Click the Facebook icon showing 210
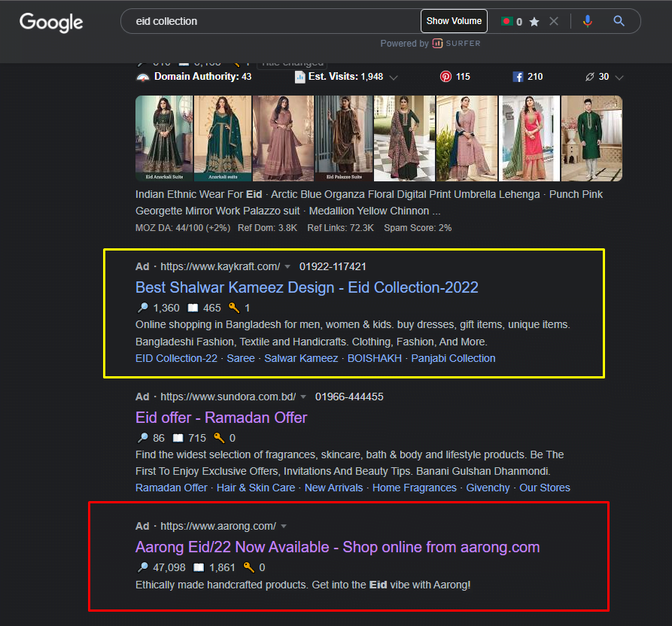Image resolution: width=672 pixels, height=626 pixels. (518, 77)
